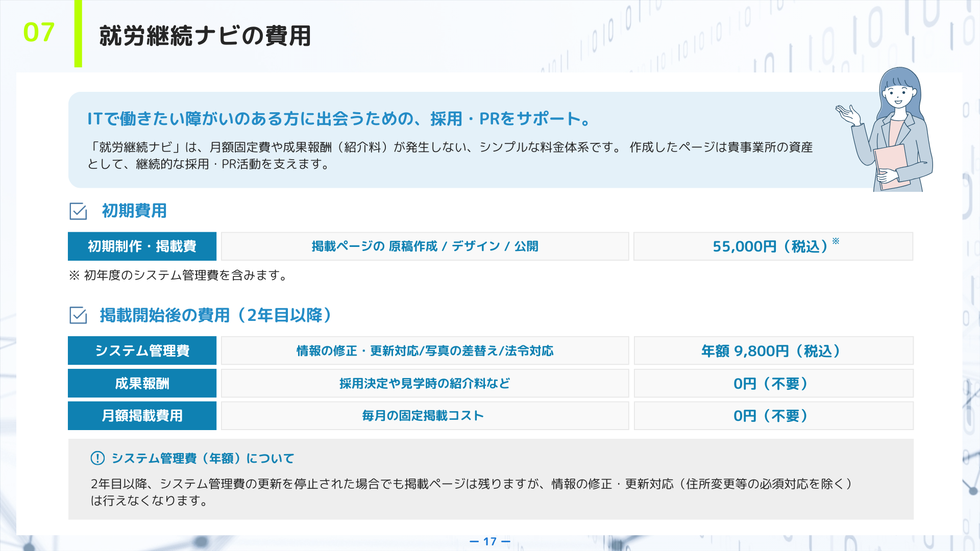Click the checkbox icon beside 初期費用
The height and width of the screenshot is (551, 980).
click(78, 211)
